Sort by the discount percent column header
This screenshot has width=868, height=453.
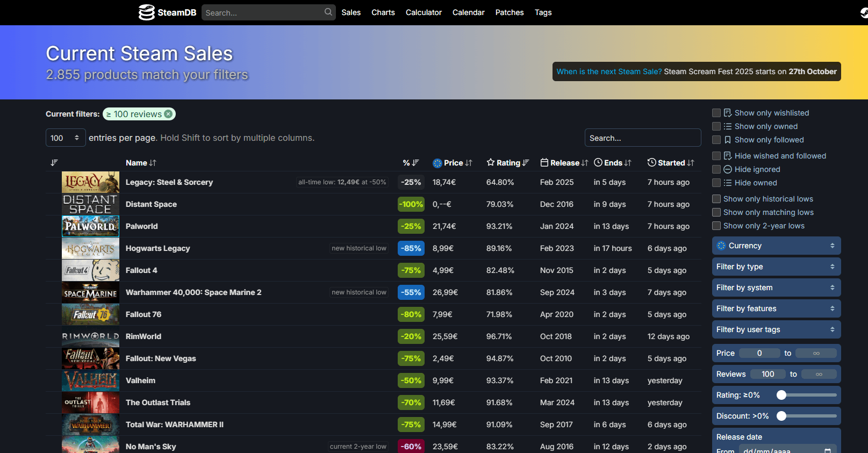[x=411, y=163]
